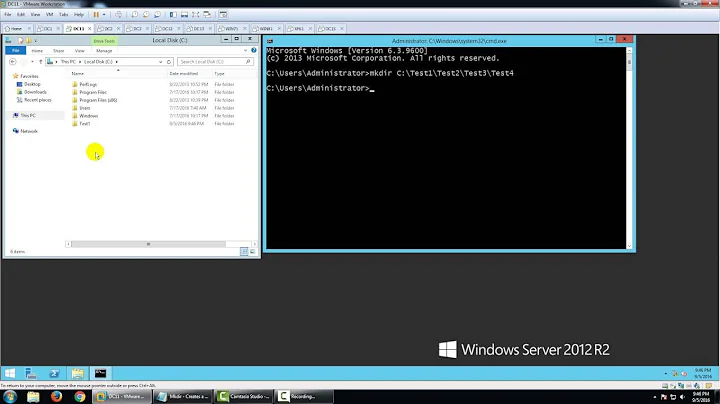Click the Explorer help question mark icon

coord(253,50)
